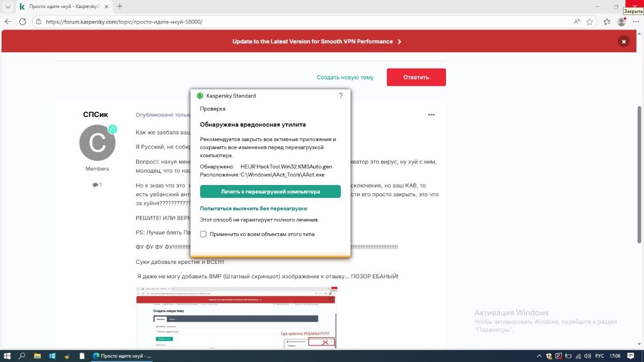Open post options three-dot menu
Image resolution: width=644 pixels, height=362 pixels.
tap(431, 115)
